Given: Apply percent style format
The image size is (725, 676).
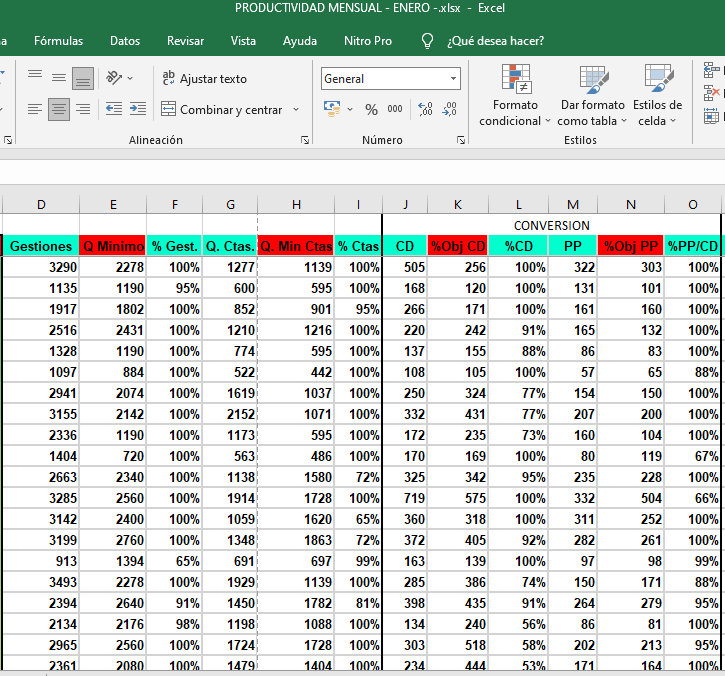Looking at the screenshot, I should click(x=371, y=109).
